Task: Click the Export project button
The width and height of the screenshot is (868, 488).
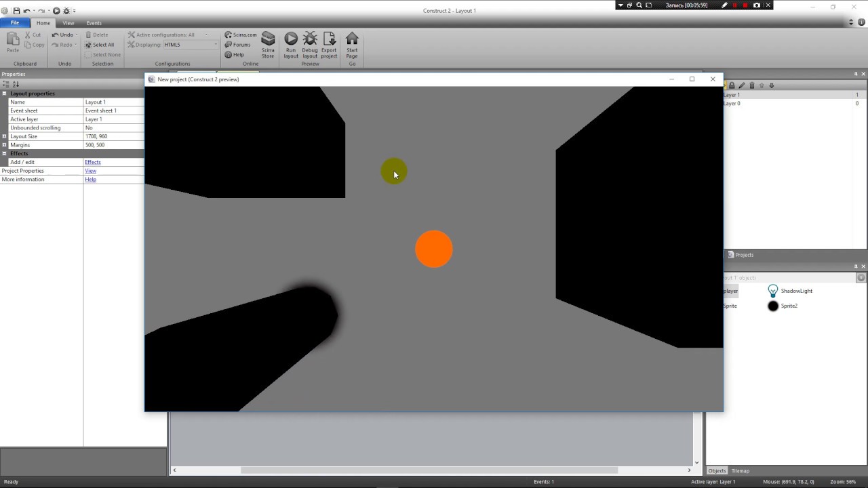Action: (329, 45)
